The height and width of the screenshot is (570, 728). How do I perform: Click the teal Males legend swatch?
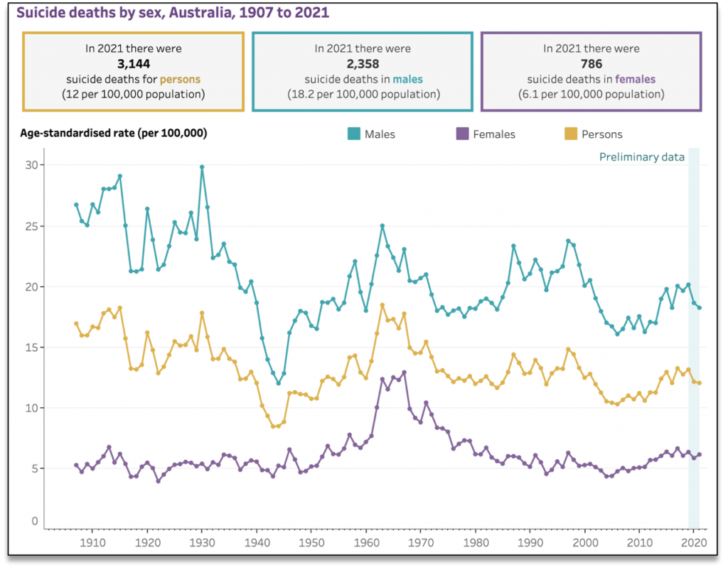(x=354, y=134)
